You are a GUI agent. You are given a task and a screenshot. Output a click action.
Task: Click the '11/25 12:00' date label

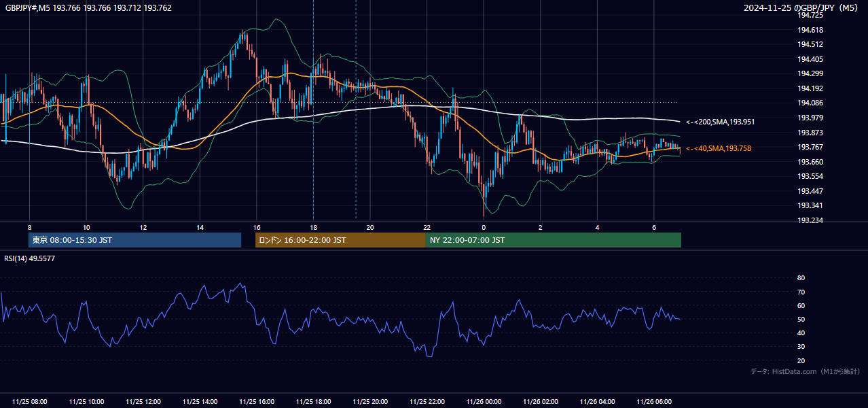click(143, 402)
